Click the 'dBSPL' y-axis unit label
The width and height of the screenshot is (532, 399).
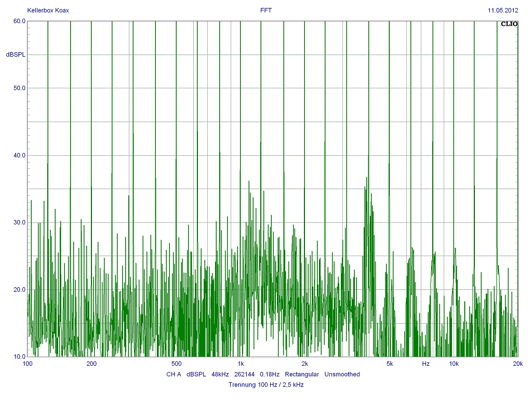(x=16, y=55)
